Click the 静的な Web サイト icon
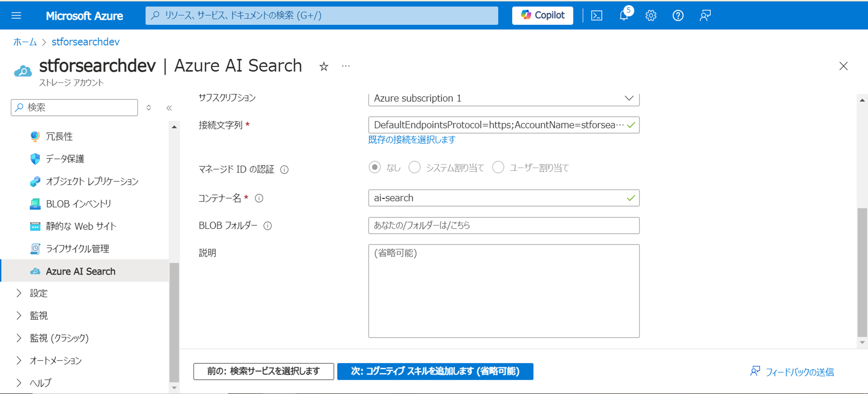 [35, 226]
